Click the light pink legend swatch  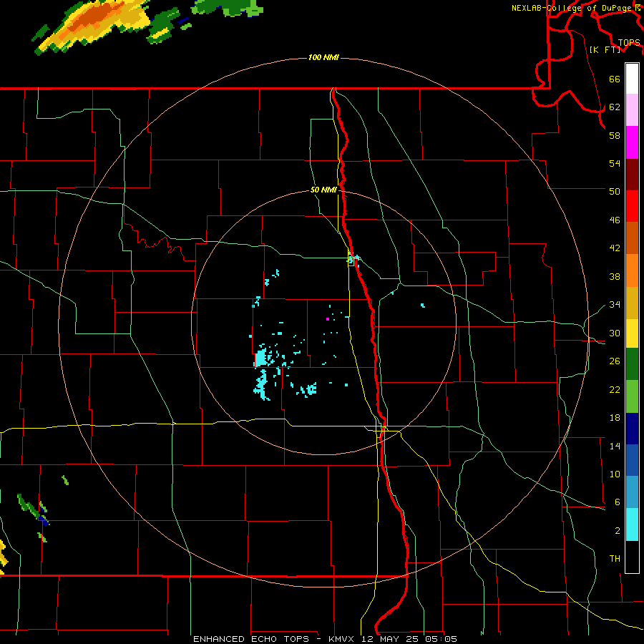[x=632, y=109]
